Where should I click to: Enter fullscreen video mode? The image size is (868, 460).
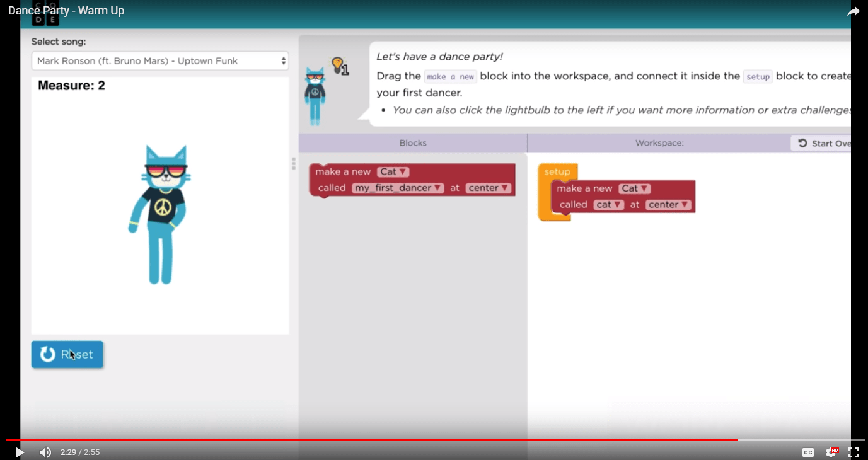[x=854, y=452]
